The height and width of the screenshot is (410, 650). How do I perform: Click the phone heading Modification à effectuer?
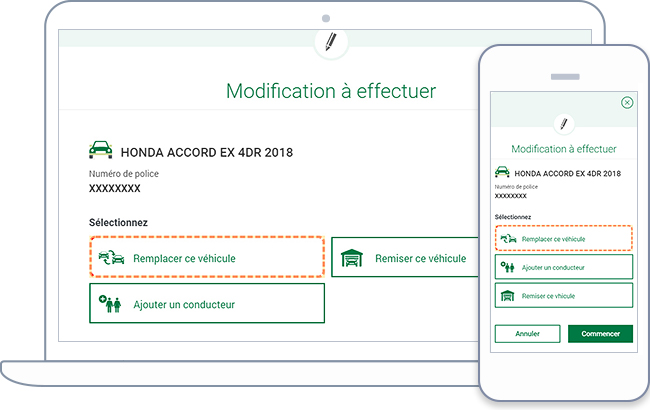pos(564,149)
